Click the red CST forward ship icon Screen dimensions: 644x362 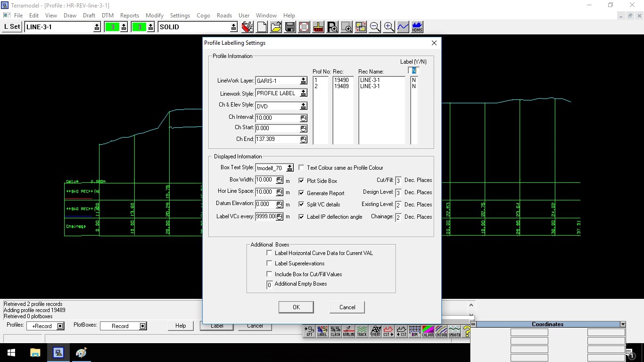(388, 331)
